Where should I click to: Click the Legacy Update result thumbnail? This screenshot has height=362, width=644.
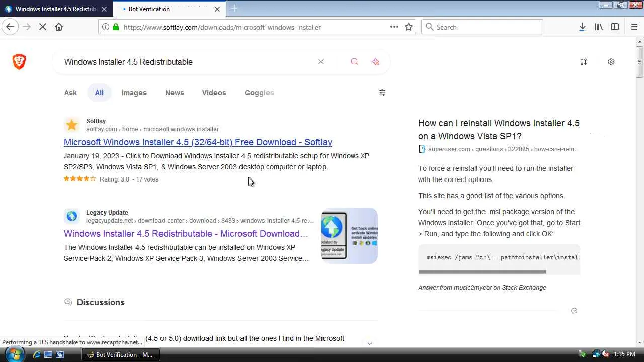coord(350,236)
